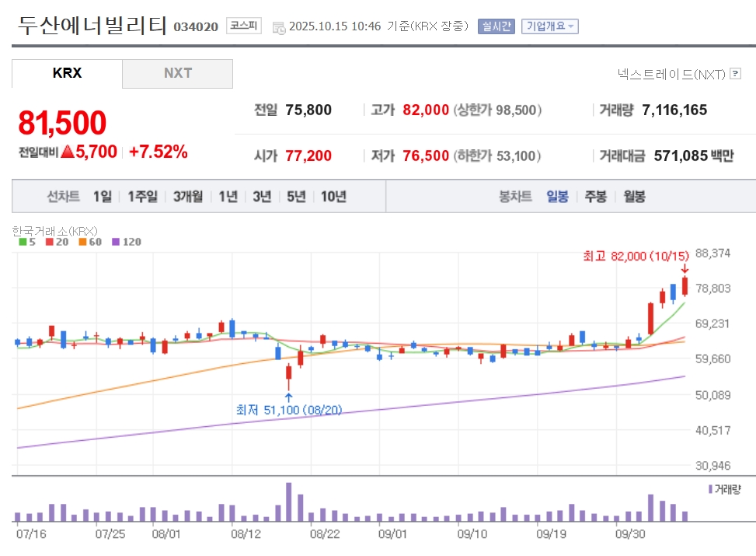Click the 실시간 real-time badge
The image size is (756, 556).
(496, 26)
